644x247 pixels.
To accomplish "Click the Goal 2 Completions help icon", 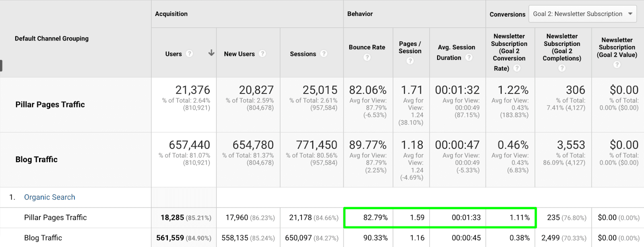I will tap(562, 68).
